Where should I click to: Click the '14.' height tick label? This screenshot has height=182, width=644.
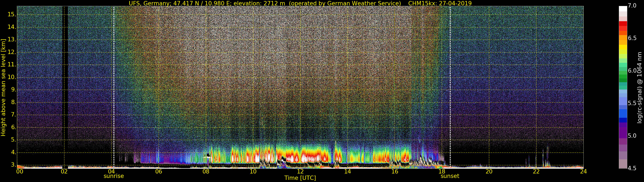pos(12,27)
